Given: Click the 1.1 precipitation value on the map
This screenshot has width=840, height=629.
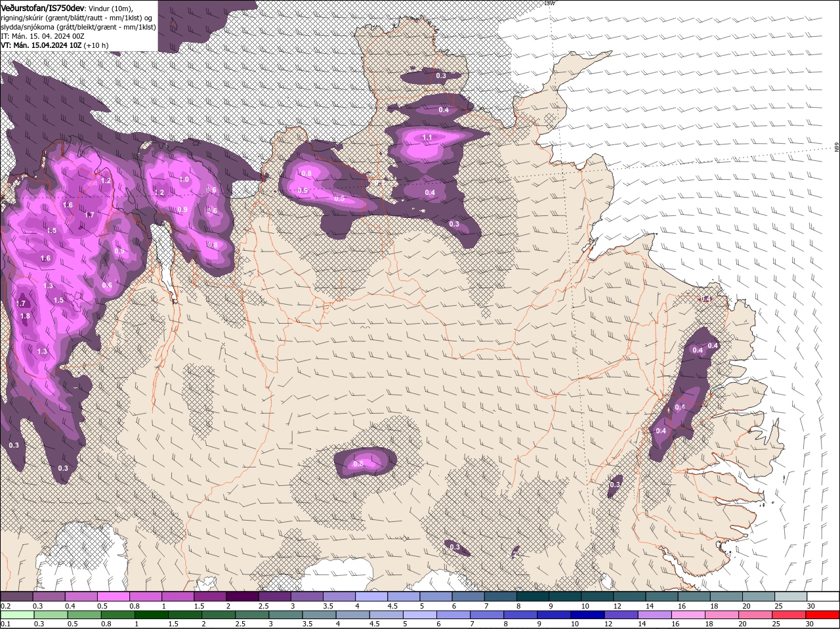Looking at the screenshot, I should click(427, 138).
